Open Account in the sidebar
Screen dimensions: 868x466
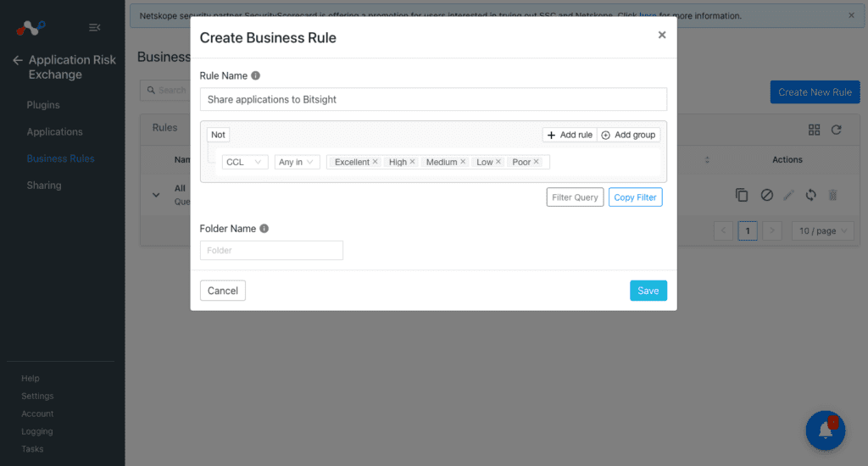tap(37, 414)
